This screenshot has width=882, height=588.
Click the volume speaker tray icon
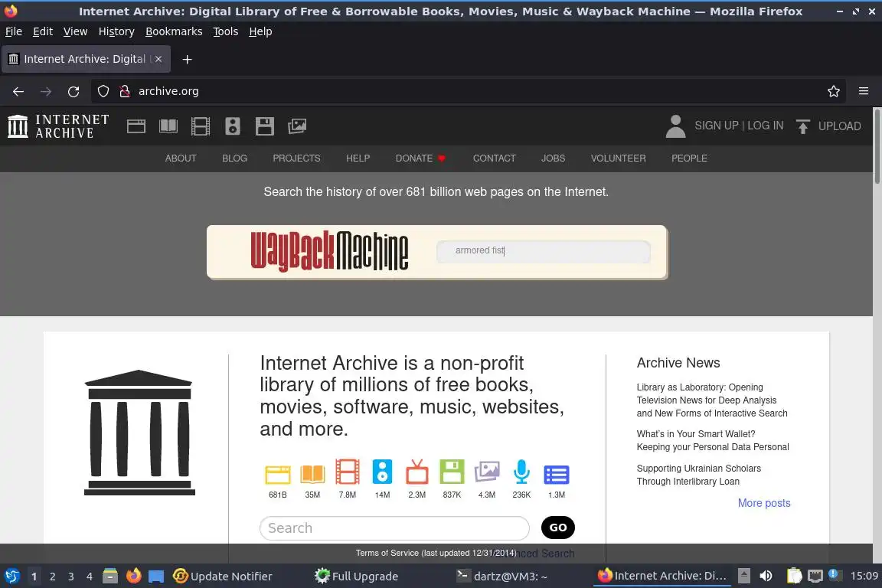766,577
